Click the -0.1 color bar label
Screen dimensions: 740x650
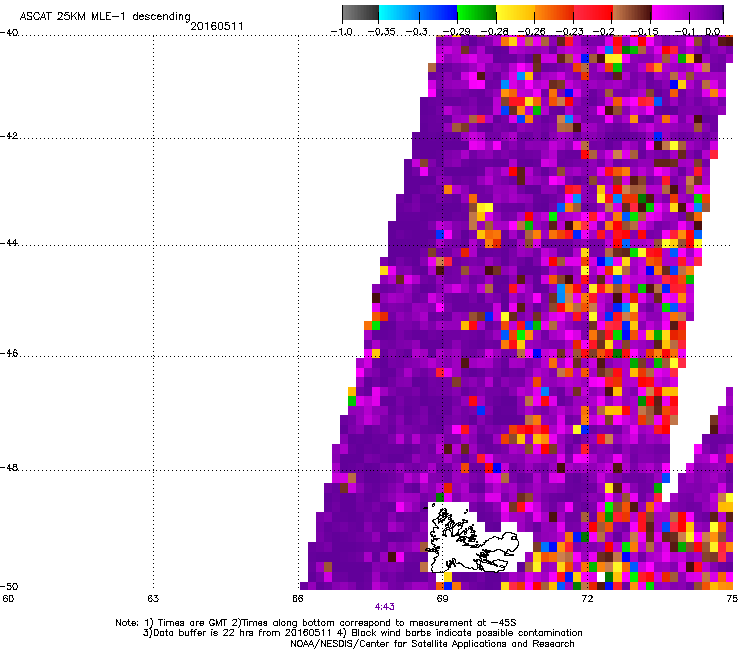[684, 32]
